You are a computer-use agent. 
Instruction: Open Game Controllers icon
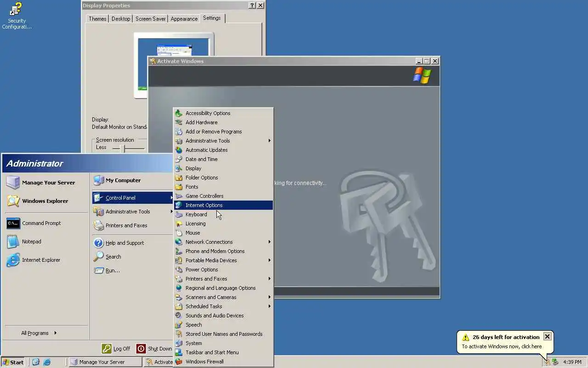coord(179,196)
